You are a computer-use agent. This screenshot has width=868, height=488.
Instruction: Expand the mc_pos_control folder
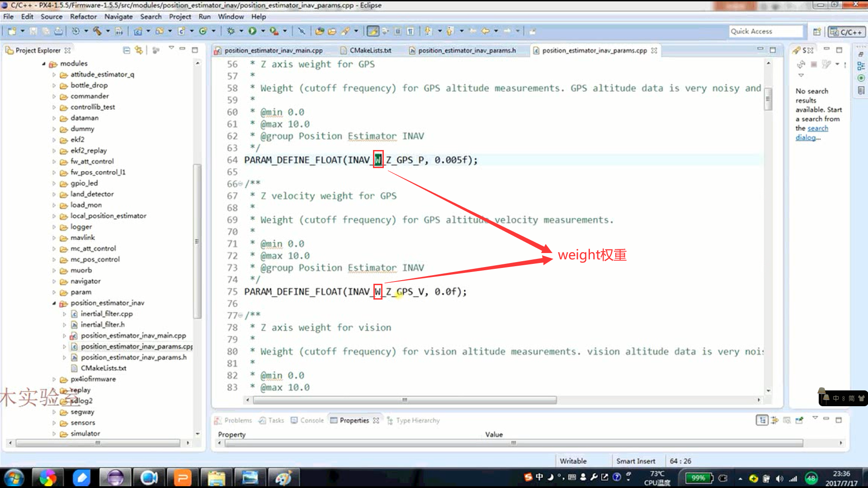tap(54, 259)
